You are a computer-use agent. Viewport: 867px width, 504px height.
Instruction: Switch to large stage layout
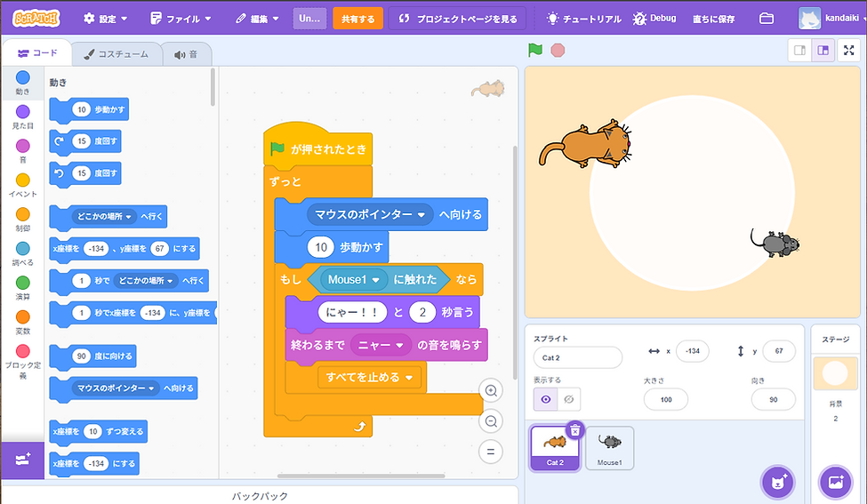point(823,51)
